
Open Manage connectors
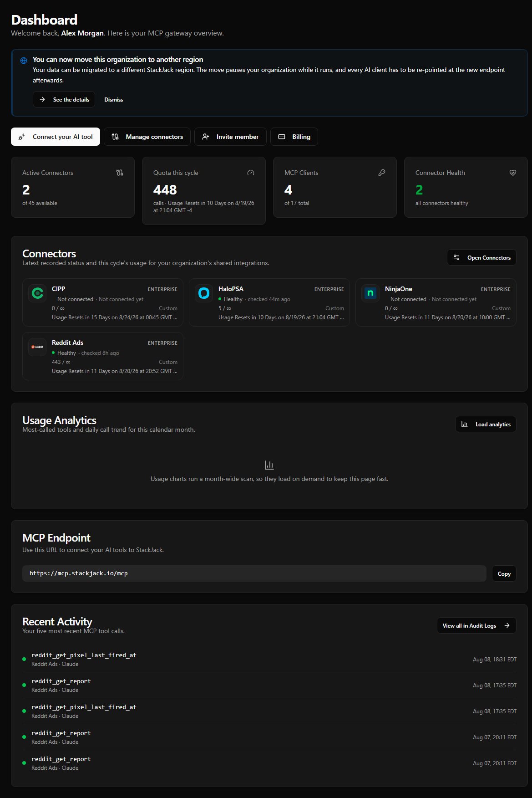click(x=147, y=137)
